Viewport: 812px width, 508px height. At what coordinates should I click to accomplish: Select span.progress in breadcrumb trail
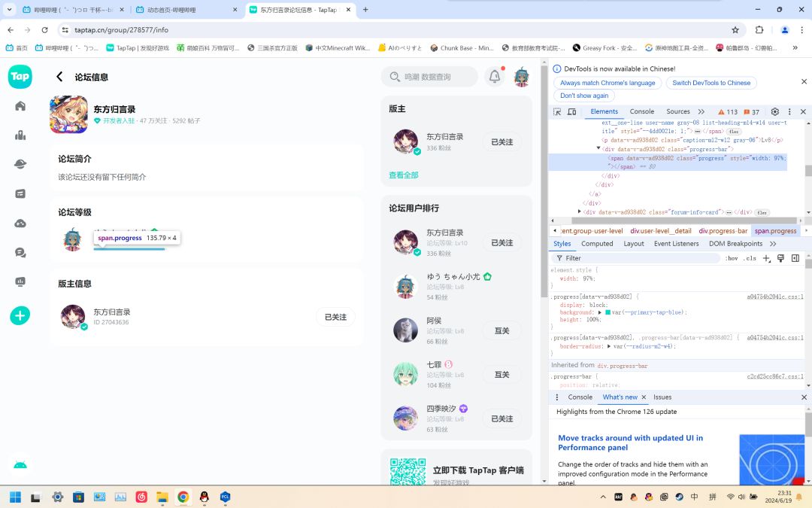775,231
